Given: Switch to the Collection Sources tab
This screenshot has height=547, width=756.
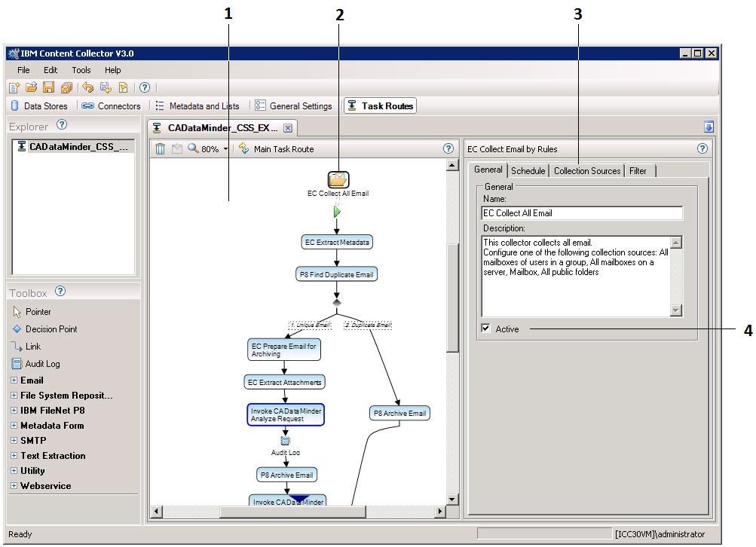Looking at the screenshot, I should click(586, 171).
